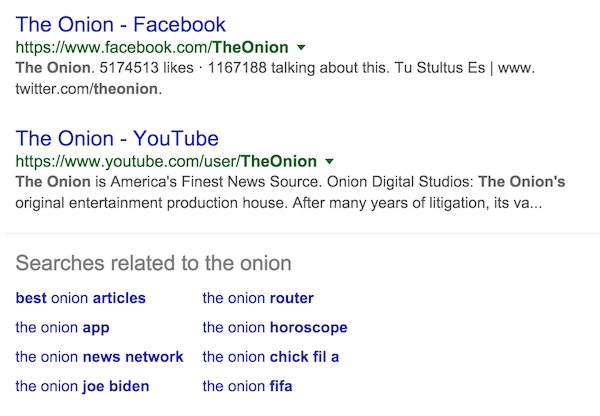Click the green youtube.com/user/TheOnion URL

tap(166, 161)
